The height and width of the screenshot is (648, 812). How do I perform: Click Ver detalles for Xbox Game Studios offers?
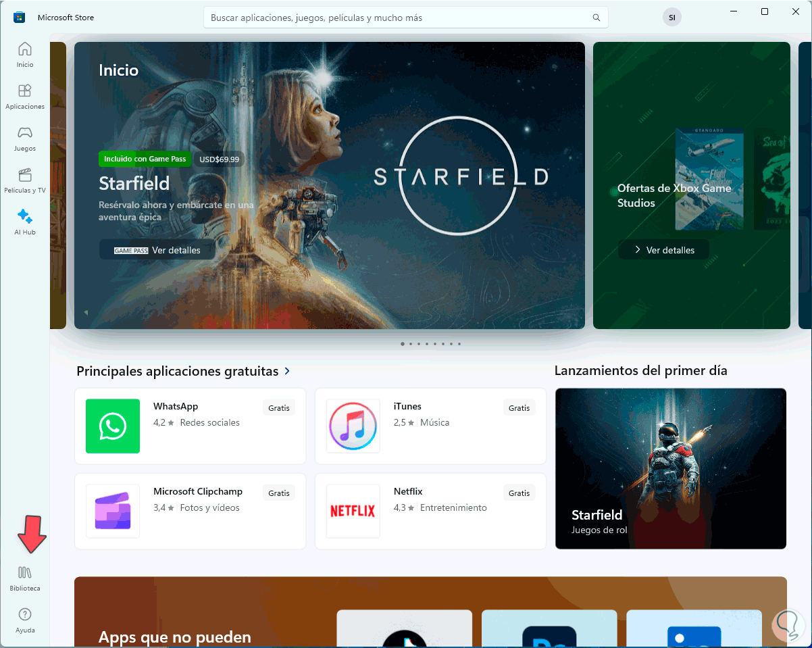[664, 250]
